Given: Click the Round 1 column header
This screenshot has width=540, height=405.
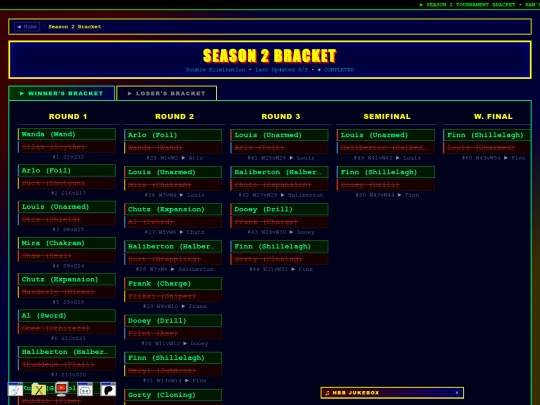Looking at the screenshot, I should (x=68, y=116).
